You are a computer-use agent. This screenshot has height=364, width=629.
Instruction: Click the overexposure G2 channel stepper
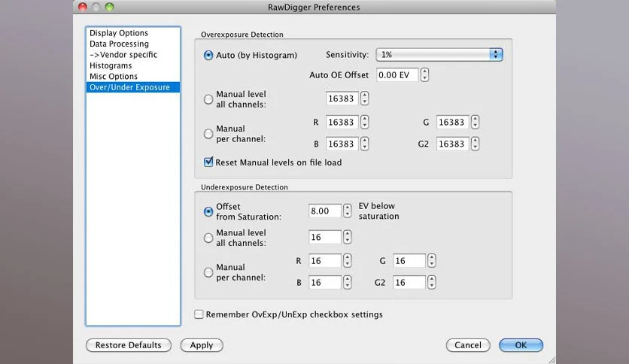point(475,144)
